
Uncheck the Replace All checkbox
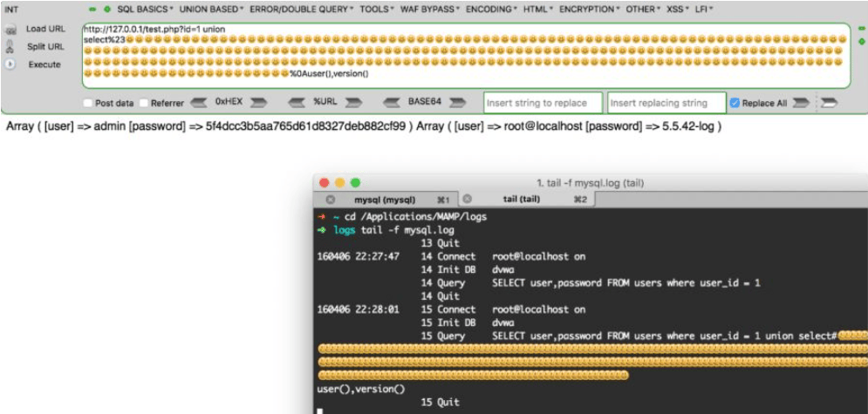click(x=735, y=103)
